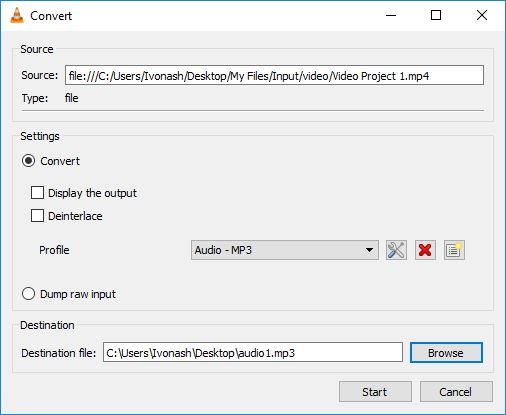Click the VLC cone icon in title bar

17,15
